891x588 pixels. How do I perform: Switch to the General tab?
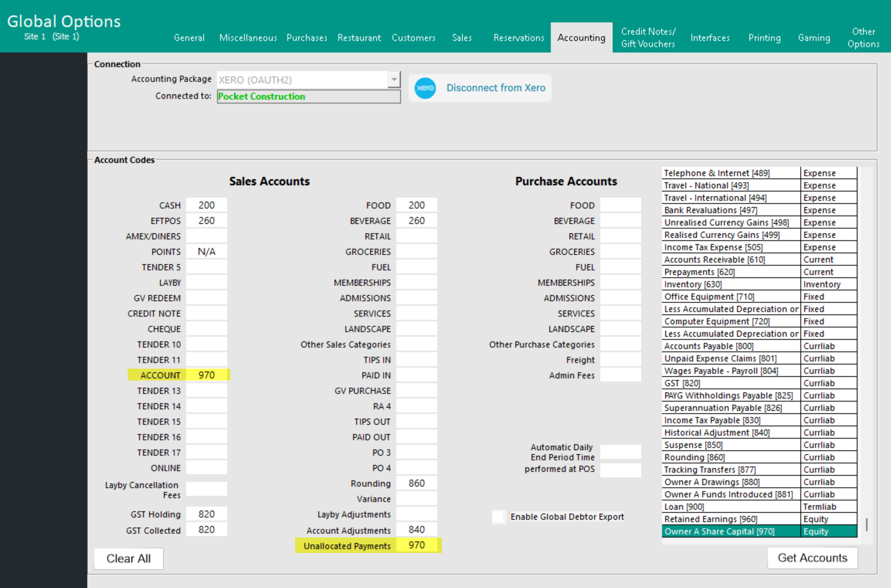pyautogui.click(x=189, y=38)
